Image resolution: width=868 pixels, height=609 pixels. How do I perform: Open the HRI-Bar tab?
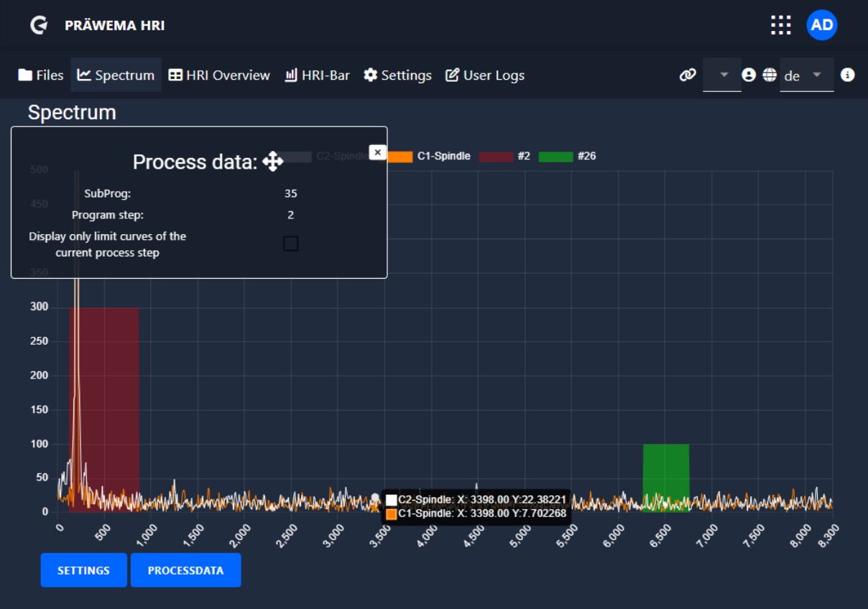tap(317, 75)
